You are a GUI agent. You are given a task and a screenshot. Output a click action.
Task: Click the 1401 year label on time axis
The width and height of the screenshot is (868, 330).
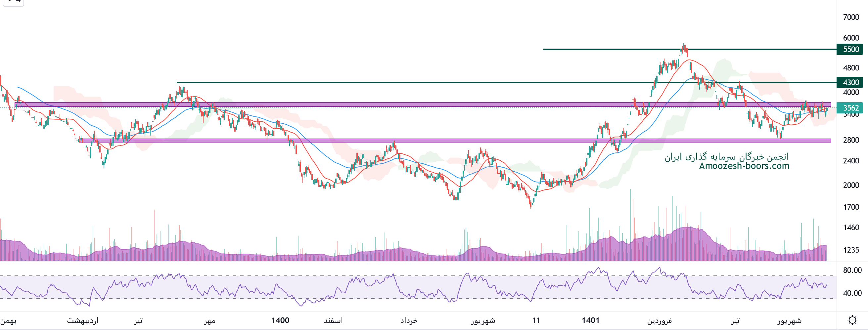point(590,320)
